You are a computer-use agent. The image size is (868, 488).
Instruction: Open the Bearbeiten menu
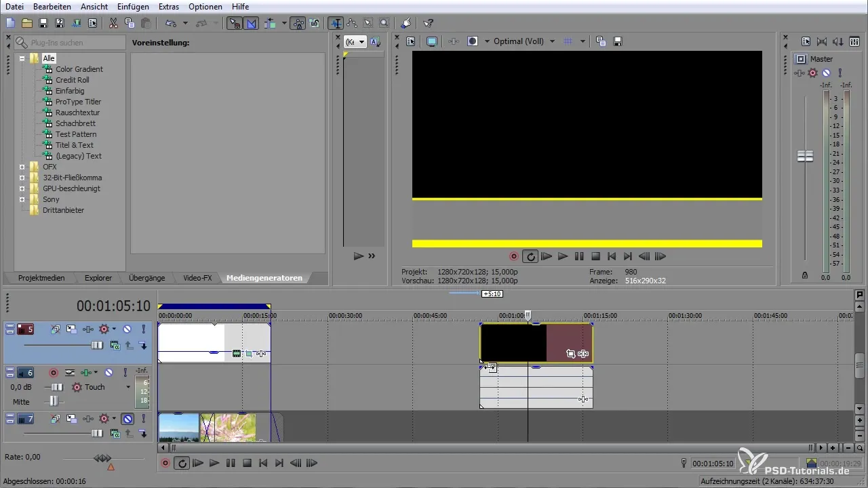53,6
